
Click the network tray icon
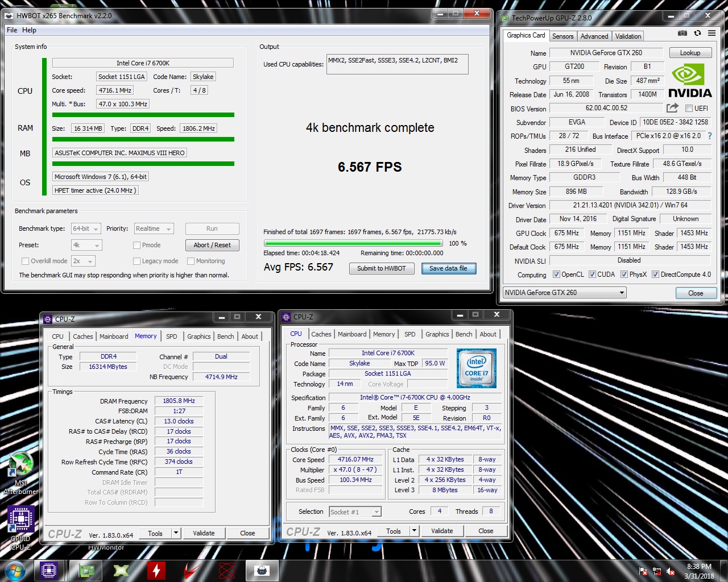coord(657,571)
